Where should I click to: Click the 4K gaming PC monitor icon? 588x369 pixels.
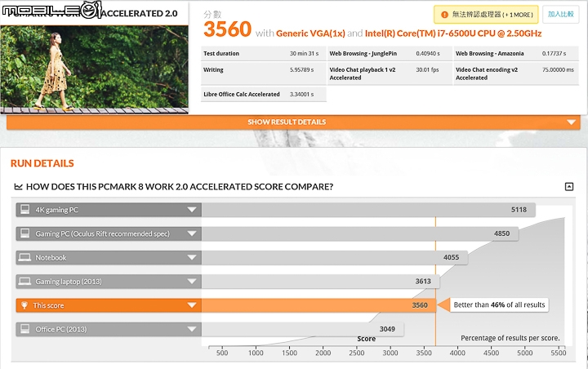click(x=25, y=209)
